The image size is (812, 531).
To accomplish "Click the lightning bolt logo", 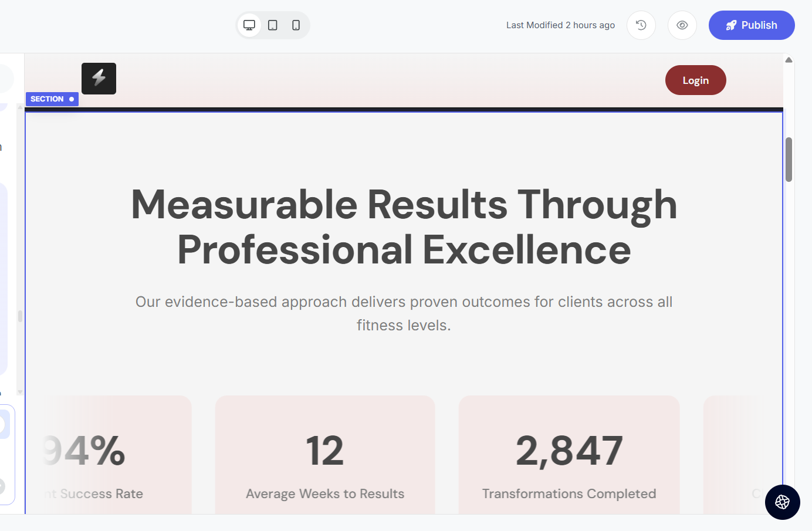I will point(99,79).
